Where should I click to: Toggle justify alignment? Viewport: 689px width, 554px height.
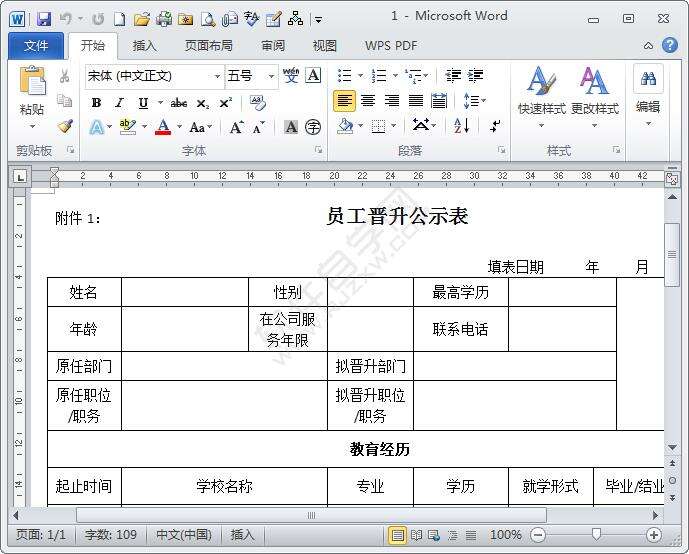coord(416,101)
